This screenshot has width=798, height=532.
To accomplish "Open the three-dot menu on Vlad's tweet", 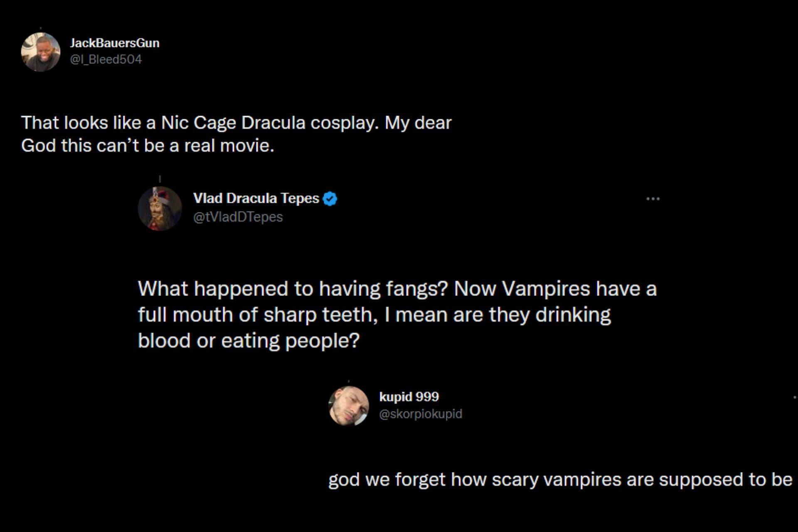I will pos(653,199).
